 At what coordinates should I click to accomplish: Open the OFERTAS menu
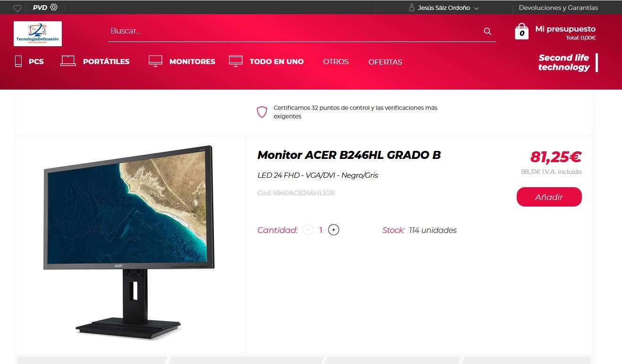[x=385, y=62]
